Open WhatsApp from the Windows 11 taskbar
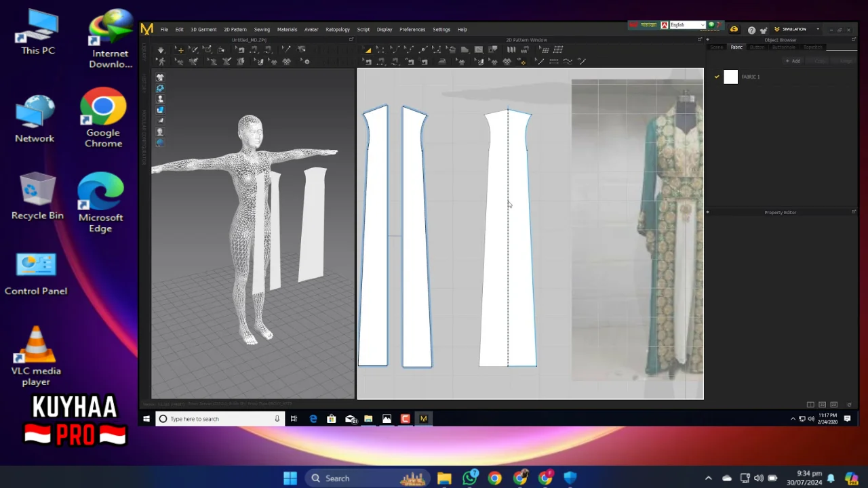This screenshot has height=488, width=868. pyautogui.click(x=469, y=479)
